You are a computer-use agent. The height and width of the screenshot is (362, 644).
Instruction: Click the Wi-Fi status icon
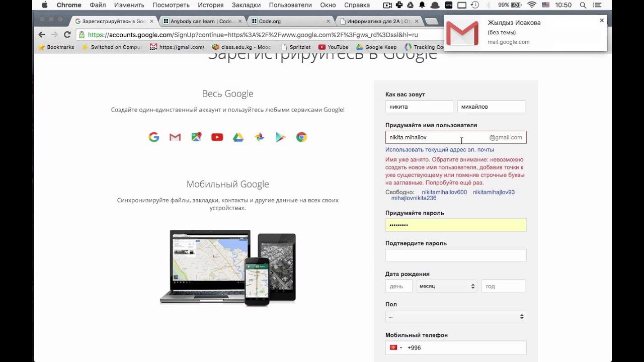[x=532, y=5]
